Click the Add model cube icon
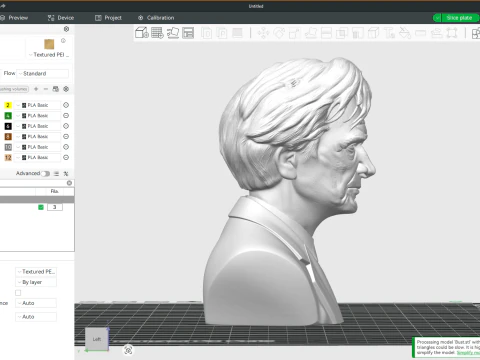Image resolution: width=480 pixels, height=360 pixels. tap(142, 33)
